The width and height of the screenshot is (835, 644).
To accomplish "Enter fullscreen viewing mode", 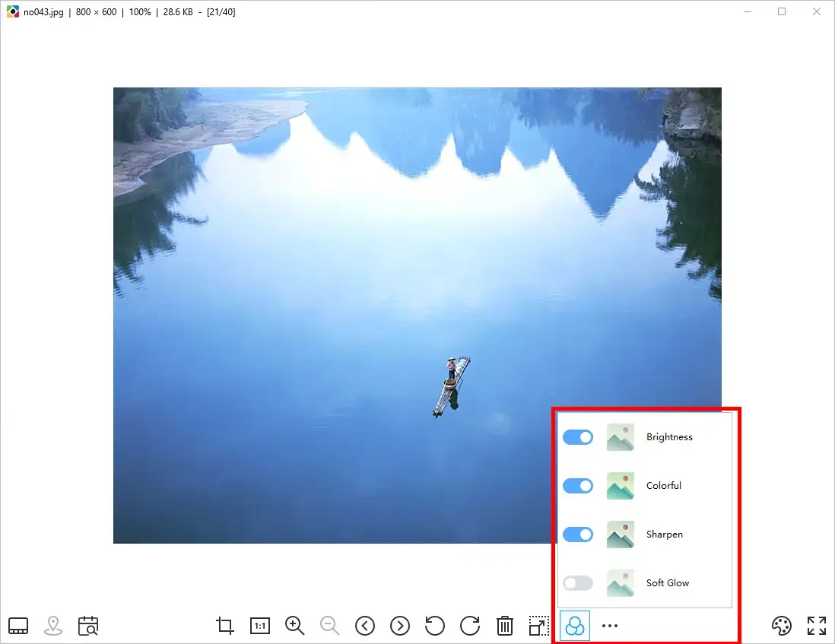I will click(816, 626).
